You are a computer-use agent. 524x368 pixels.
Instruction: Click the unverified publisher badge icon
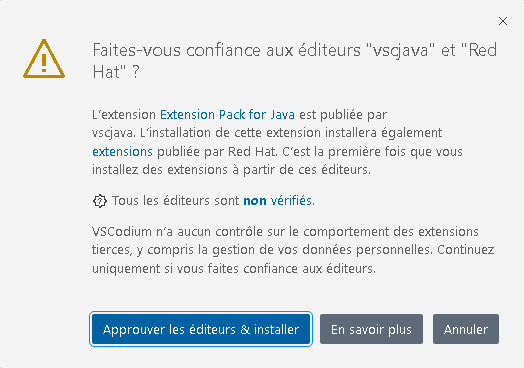click(x=100, y=201)
